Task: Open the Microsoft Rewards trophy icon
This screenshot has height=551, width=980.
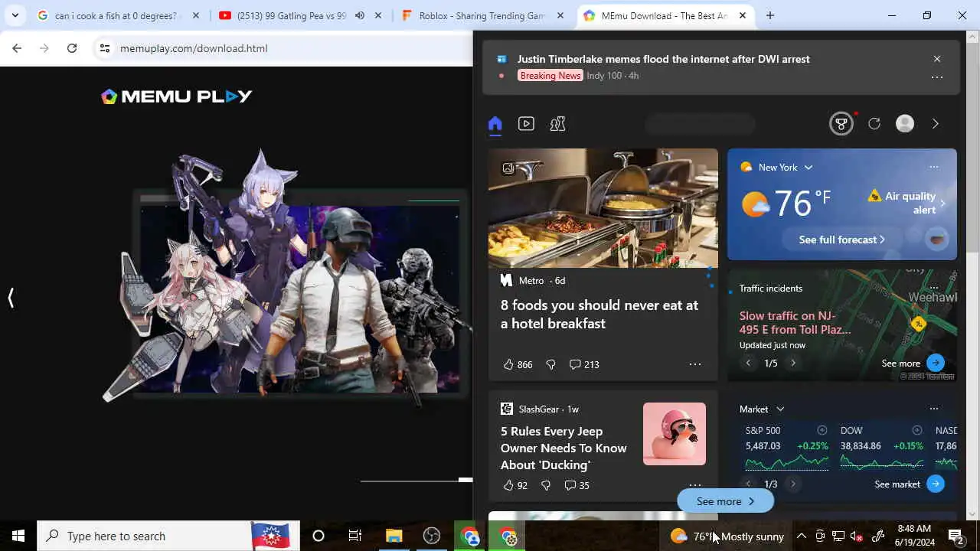Action: click(x=841, y=124)
